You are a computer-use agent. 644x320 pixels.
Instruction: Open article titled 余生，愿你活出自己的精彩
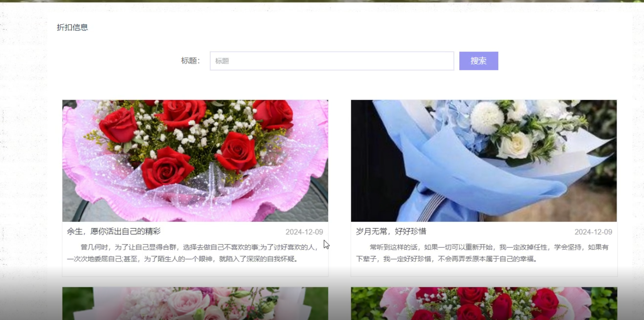113,231
